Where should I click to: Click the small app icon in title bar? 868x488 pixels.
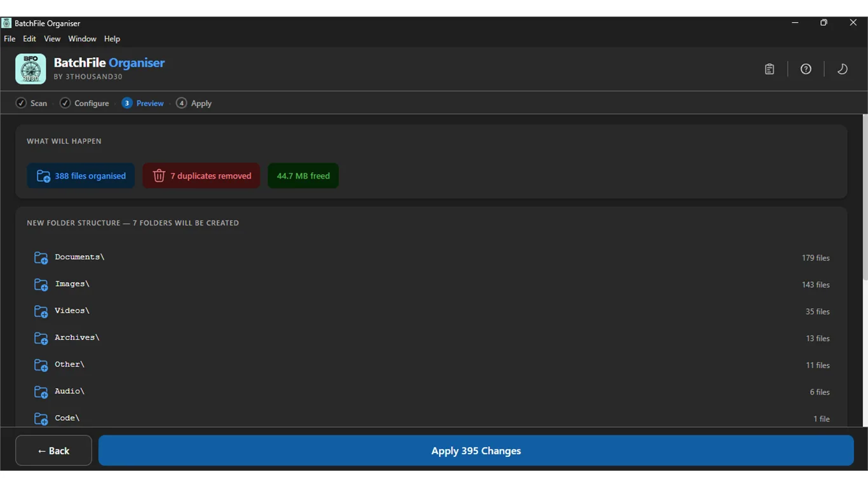click(x=6, y=24)
